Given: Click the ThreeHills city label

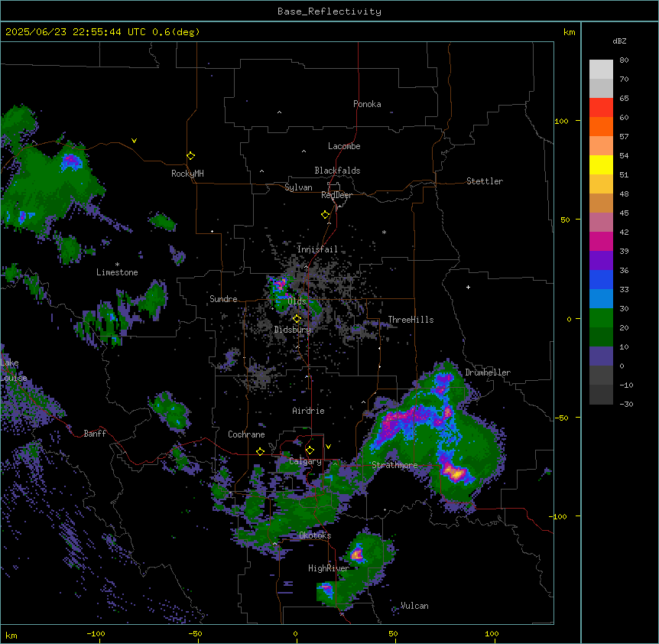Looking at the screenshot, I should (411, 320).
